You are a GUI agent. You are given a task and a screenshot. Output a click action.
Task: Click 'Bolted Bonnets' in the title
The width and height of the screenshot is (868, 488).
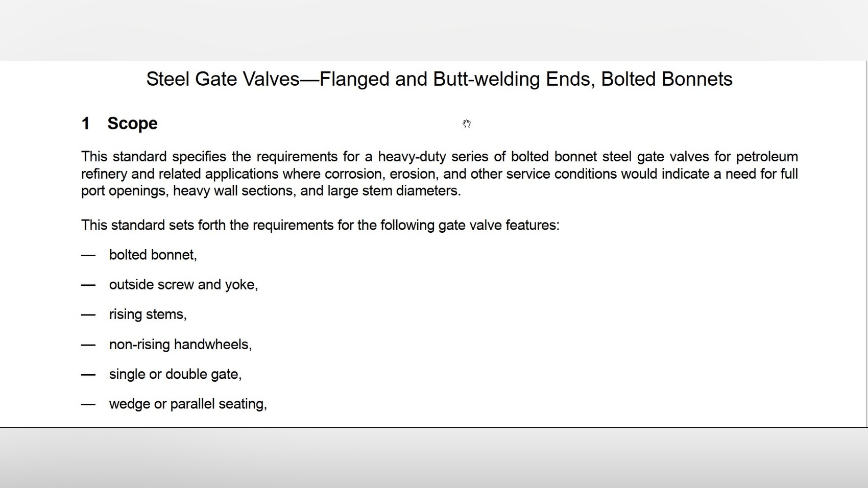[x=667, y=79]
